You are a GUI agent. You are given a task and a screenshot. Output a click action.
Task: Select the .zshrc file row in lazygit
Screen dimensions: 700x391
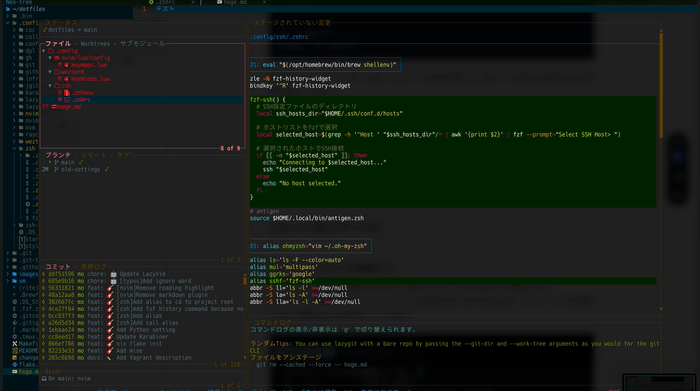pyautogui.click(x=142, y=100)
